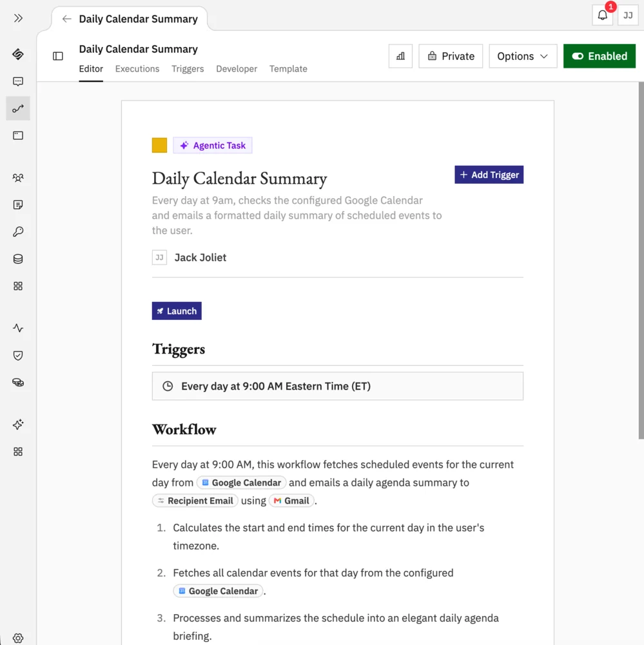Click the Jack Joliet author name
644x645 pixels.
[200, 257]
